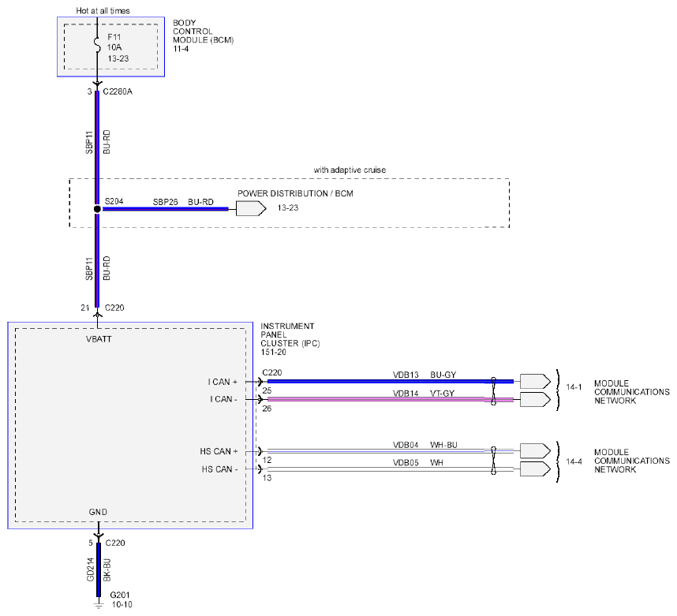677x616 pixels.
Task: Click the VDB05 WH off-page arrow connector
Action: [536, 469]
